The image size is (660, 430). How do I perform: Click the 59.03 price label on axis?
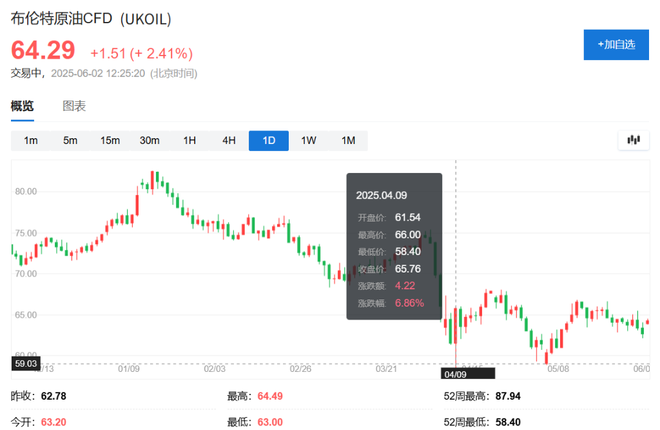click(26, 364)
